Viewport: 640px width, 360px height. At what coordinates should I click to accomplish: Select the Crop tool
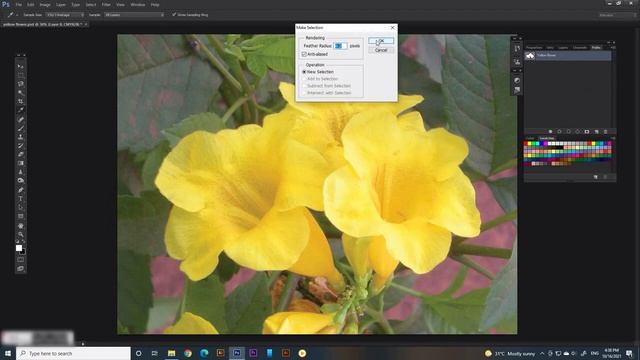(20, 101)
